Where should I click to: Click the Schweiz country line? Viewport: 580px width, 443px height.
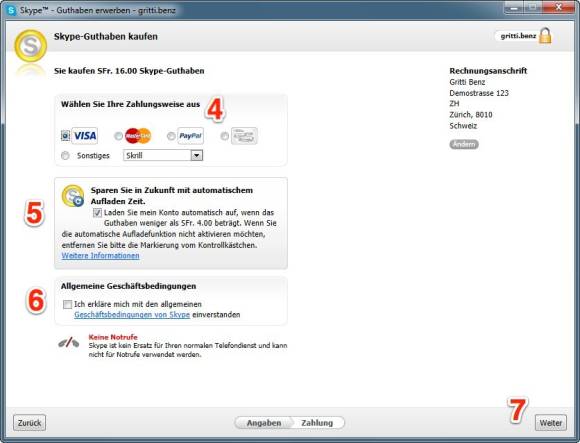(x=463, y=126)
